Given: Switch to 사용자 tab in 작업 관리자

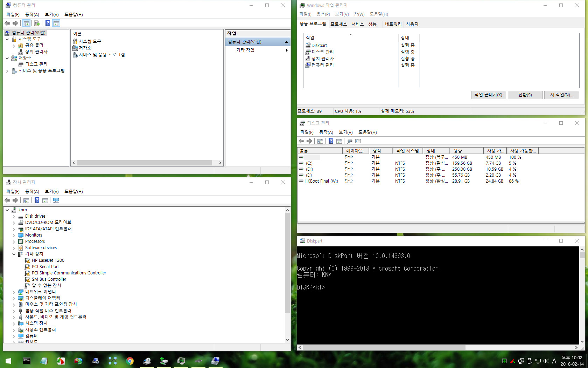Looking at the screenshot, I should tap(412, 24).
